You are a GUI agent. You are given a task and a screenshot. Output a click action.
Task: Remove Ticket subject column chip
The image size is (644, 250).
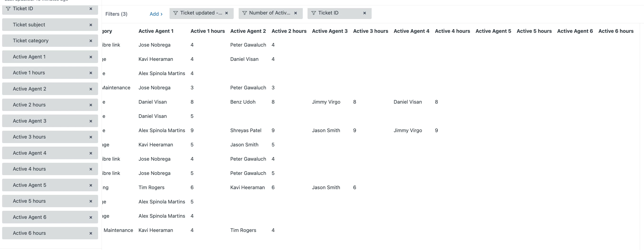point(91,25)
